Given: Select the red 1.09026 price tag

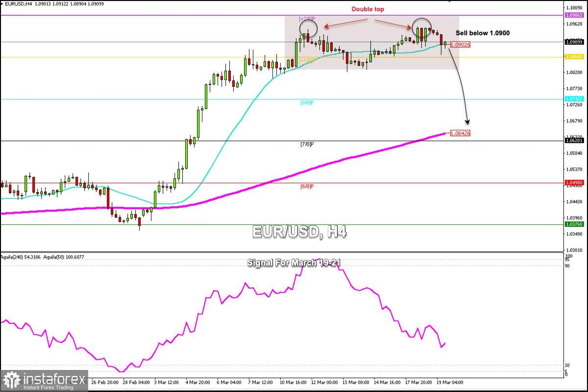Looking at the screenshot, I should 460,45.
